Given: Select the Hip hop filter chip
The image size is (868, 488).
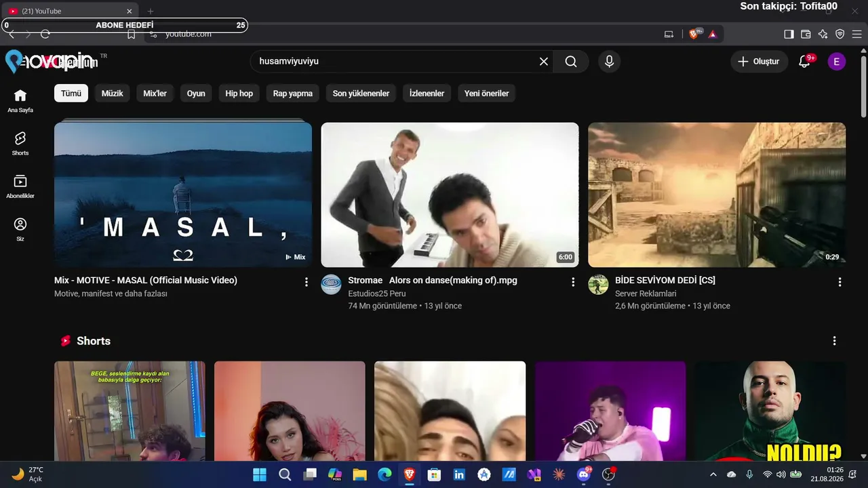Looking at the screenshot, I should [239, 94].
